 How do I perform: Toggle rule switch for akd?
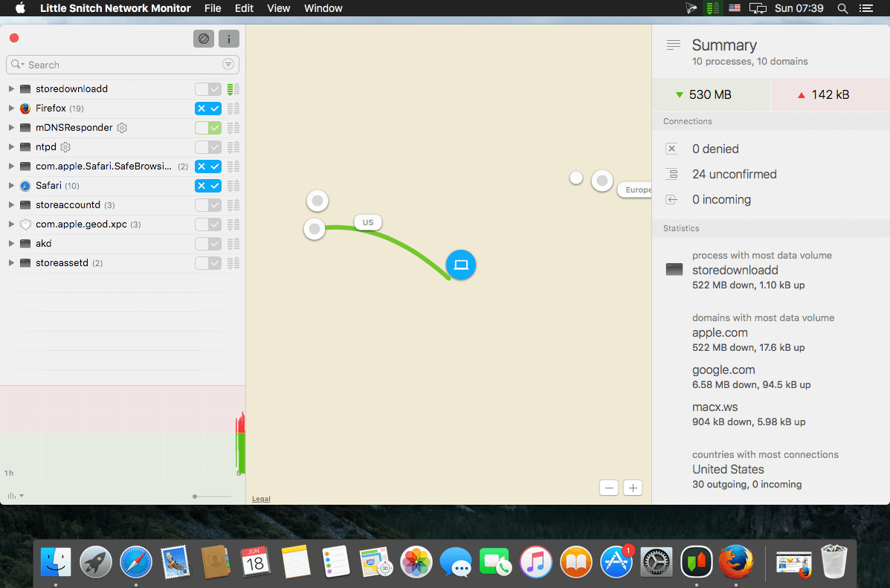pyautogui.click(x=207, y=244)
